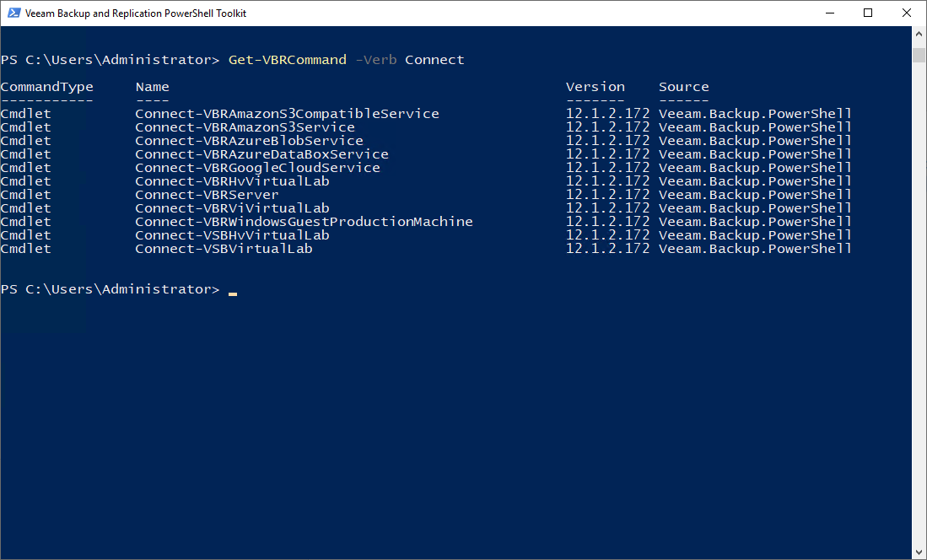The height and width of the screenshot is (560, 927).
Task: Click Connect-VBRServer cmdlet name
Action: [x=207, y=195]
